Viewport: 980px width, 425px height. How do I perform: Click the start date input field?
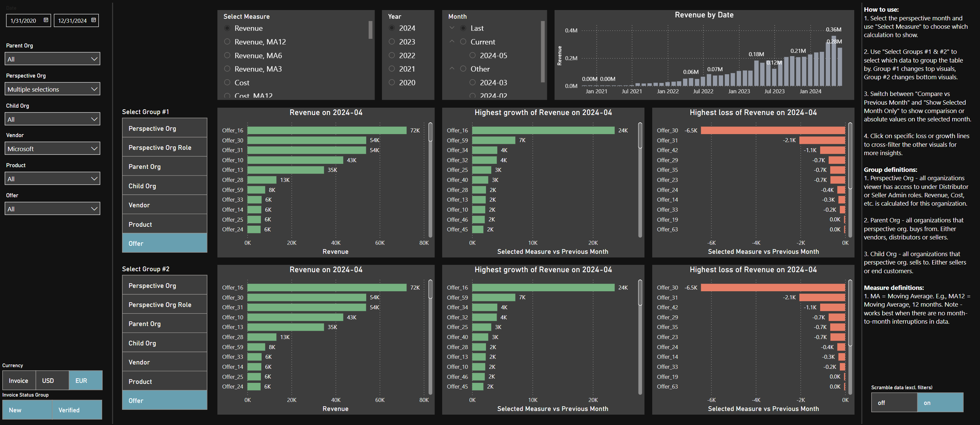24,20
